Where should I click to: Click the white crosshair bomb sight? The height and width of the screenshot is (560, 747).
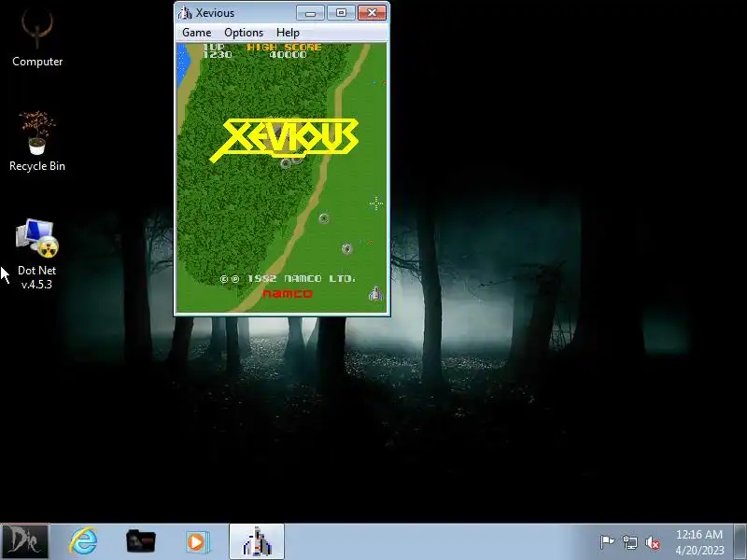pos(376,203)
